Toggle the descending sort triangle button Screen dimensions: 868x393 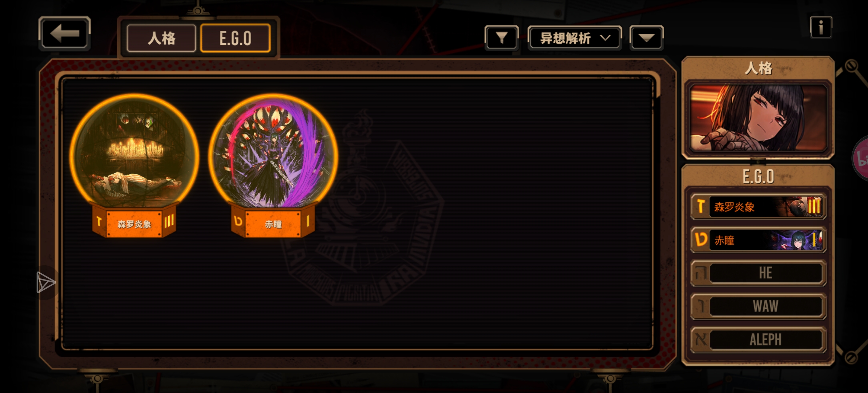[x=646, y=38]
